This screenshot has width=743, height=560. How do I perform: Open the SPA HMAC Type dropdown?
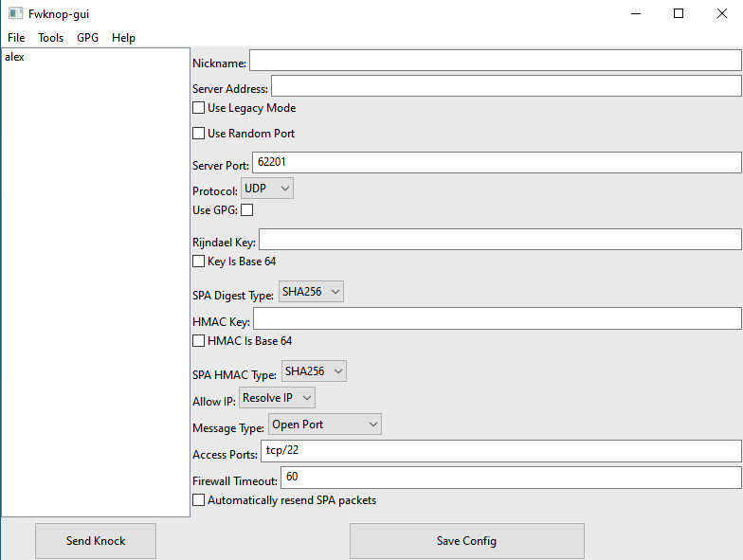click(314, 371)
